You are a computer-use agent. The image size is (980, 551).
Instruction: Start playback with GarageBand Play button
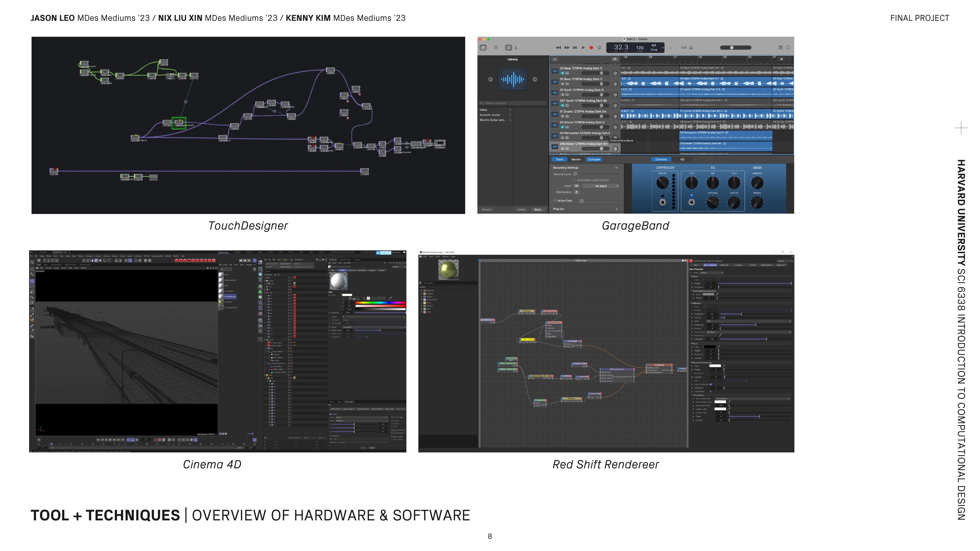pos(583,47)
